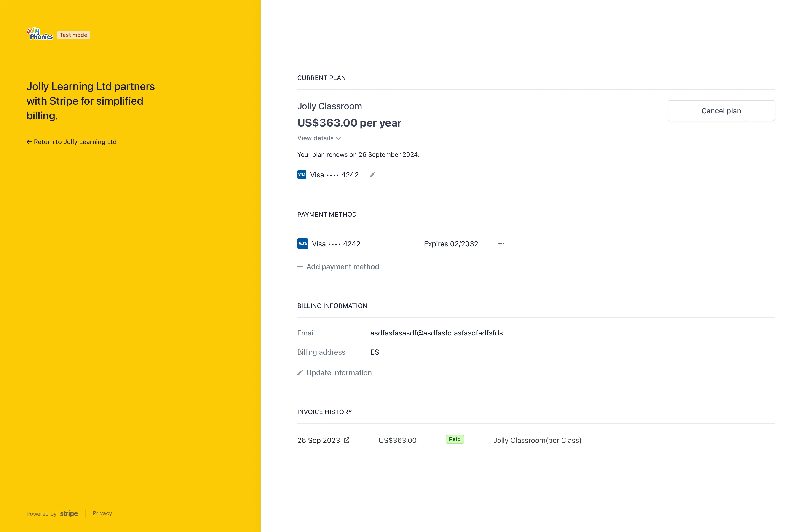The width and height of the screenshot is (808, 532).
Task: Click the Update information pencil icon
Action: click(x=300, y=372)
